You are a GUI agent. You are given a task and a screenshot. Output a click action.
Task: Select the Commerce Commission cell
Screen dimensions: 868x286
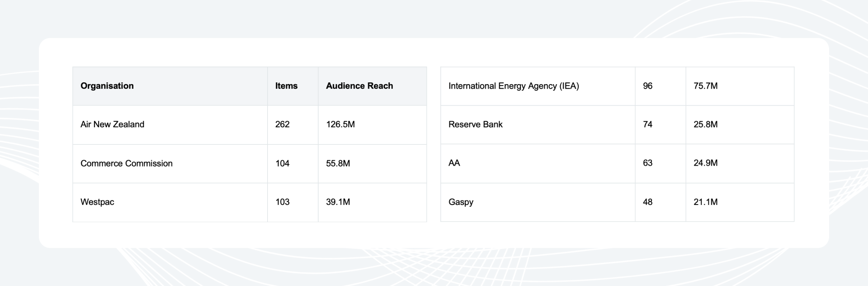[x=170, y=164]
